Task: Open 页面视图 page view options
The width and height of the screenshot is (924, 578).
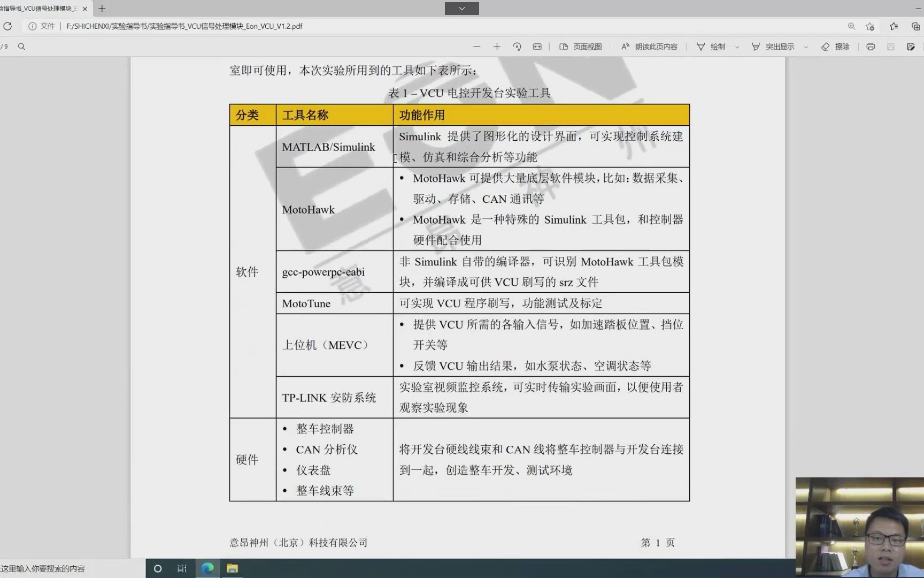Action: pyautogui.click(x=580, y=47)
